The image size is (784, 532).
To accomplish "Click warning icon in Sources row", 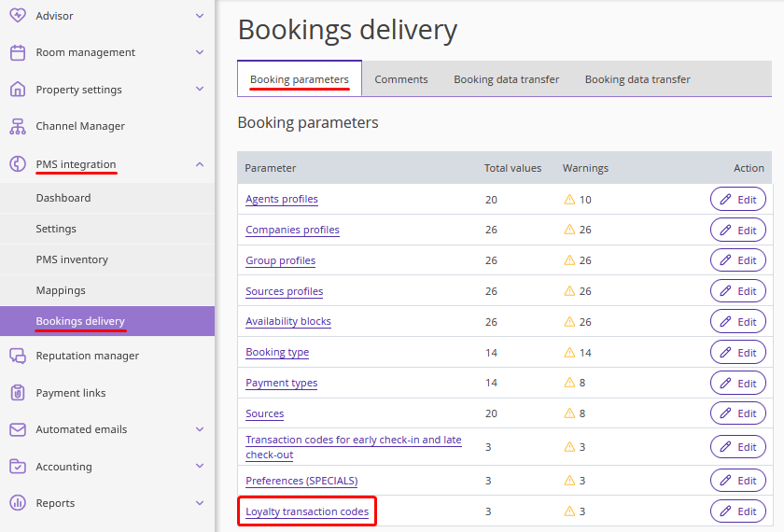I will click(x=569, y=413).
